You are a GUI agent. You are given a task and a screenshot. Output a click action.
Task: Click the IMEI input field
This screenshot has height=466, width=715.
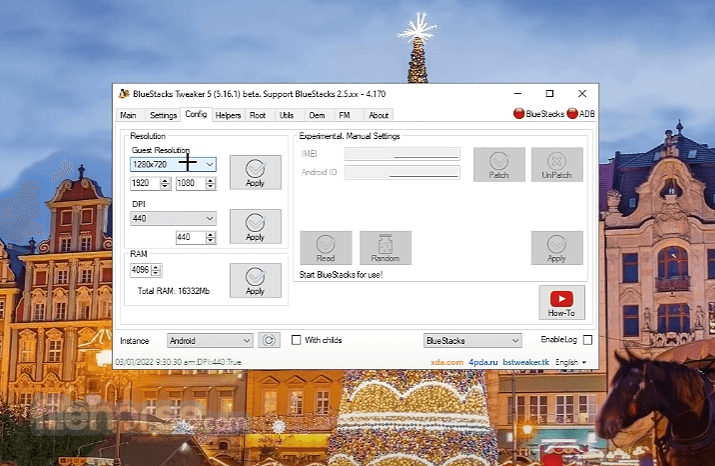(402, 154)
